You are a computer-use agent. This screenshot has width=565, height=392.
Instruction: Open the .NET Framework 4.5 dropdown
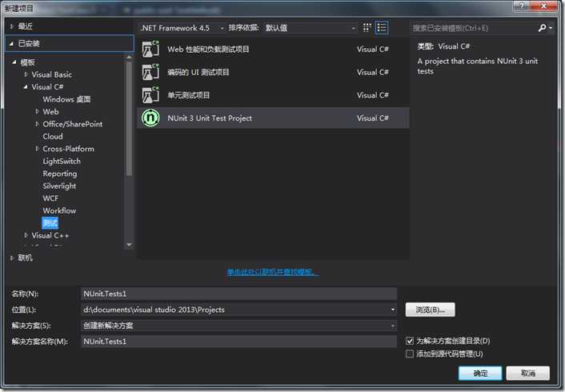tap(182, 28)
